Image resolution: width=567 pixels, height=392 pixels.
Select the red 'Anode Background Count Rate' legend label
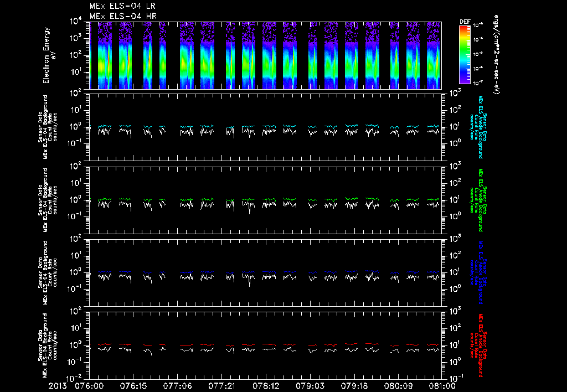click(x=479, y=345)
